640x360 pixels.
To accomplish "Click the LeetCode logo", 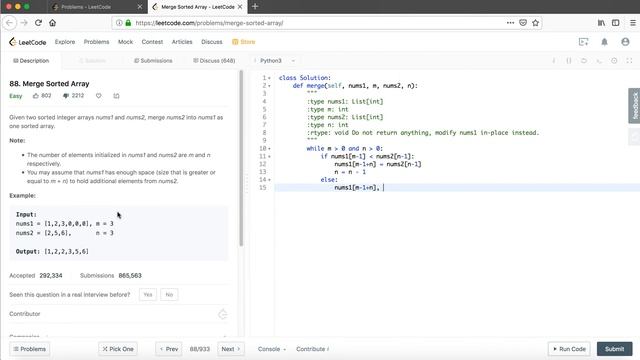I will (x=28, y=42).
